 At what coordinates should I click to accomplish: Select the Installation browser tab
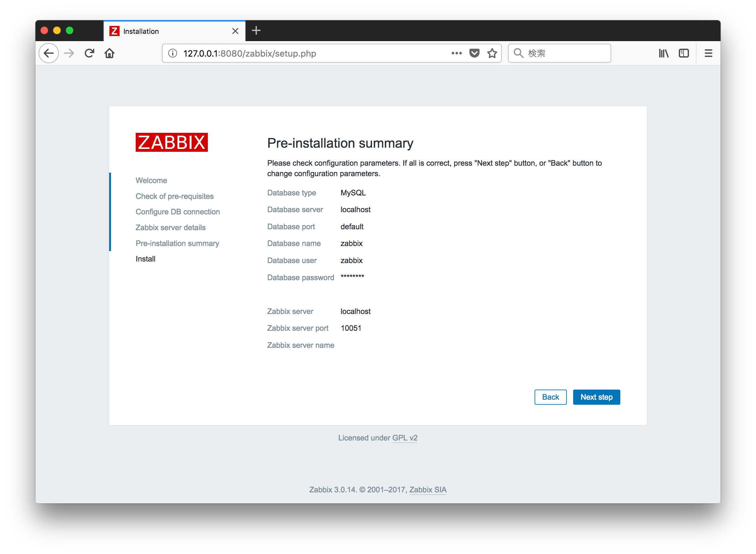174,31
